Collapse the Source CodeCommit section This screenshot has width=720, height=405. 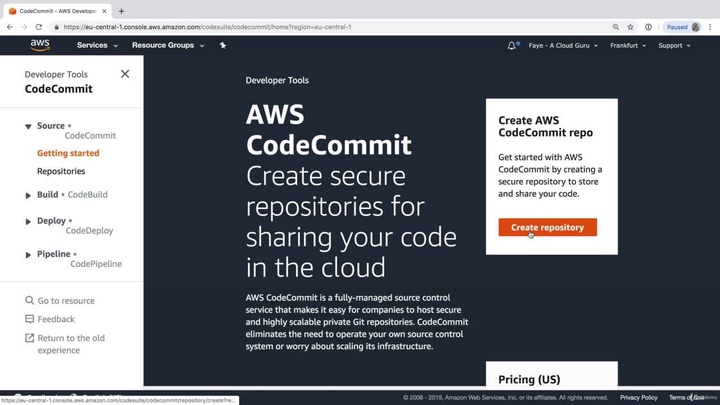[x=28, y=127]
